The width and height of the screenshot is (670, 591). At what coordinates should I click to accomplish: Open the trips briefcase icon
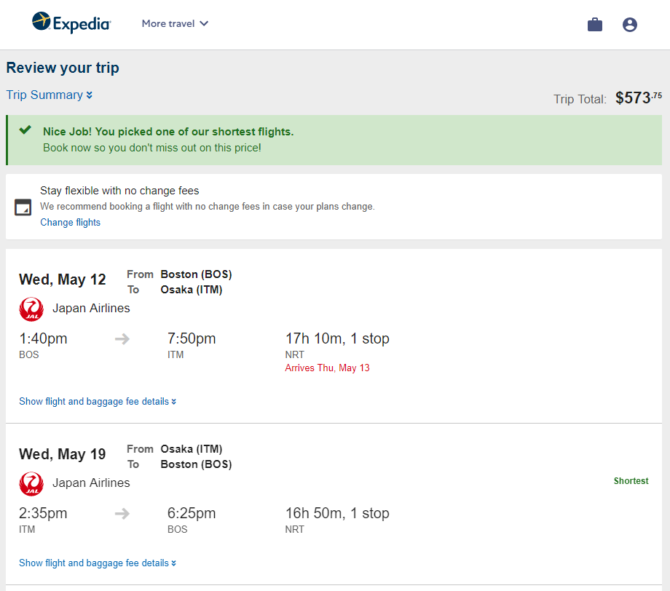(595, 24)
